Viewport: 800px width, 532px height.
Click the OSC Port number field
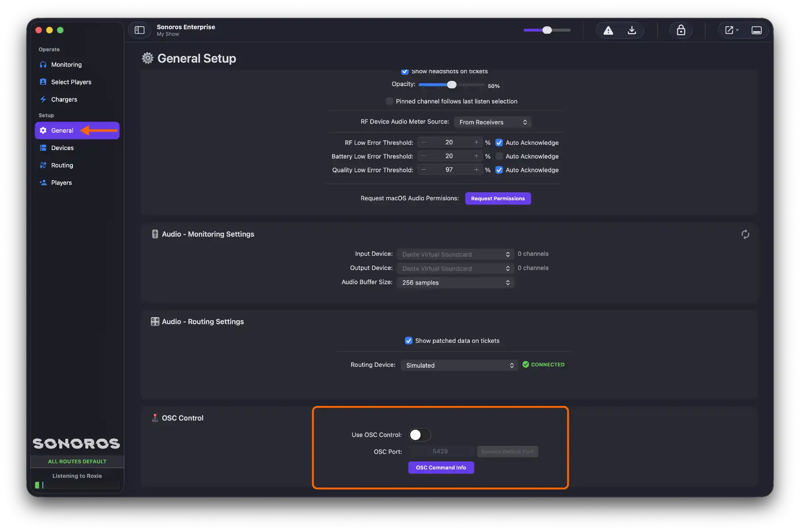click(440, 452)
